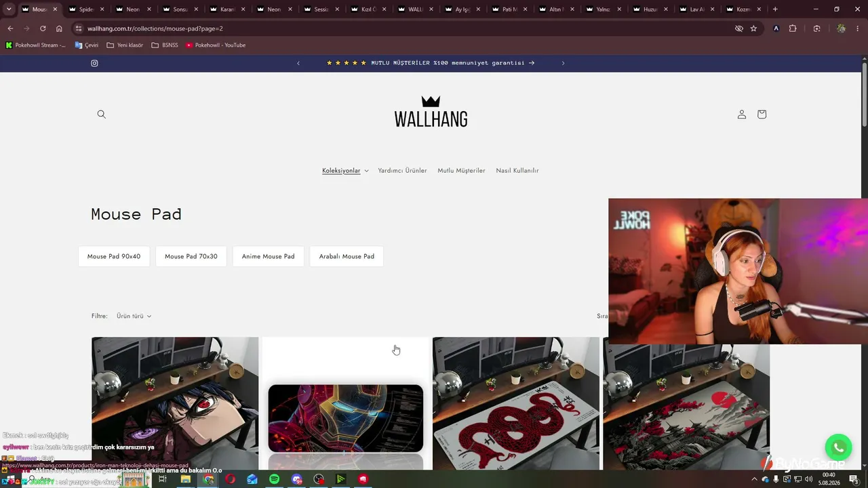
Task: Close the Kozmik tab
Action: tap(759, 9)
